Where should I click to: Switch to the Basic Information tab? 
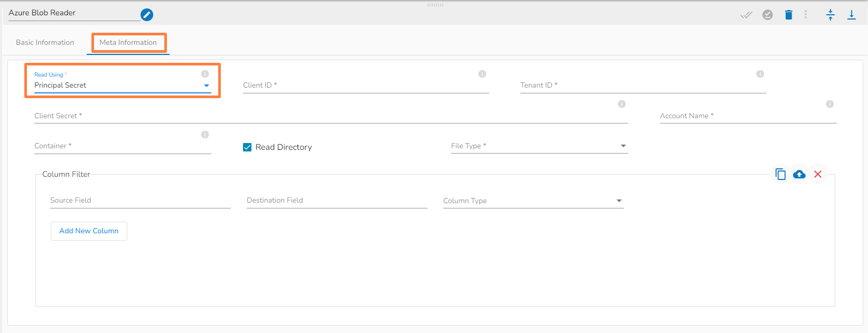pyautogui.click(x=45, y=42)
